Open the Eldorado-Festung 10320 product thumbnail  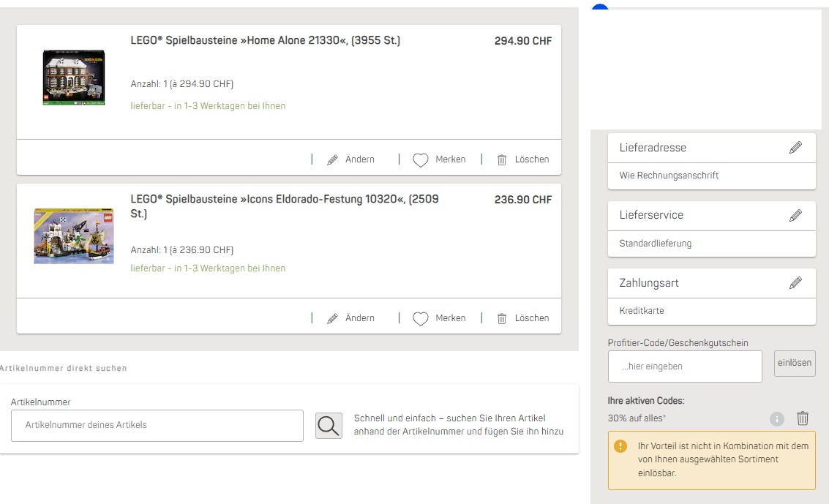[x=73, y=236]
